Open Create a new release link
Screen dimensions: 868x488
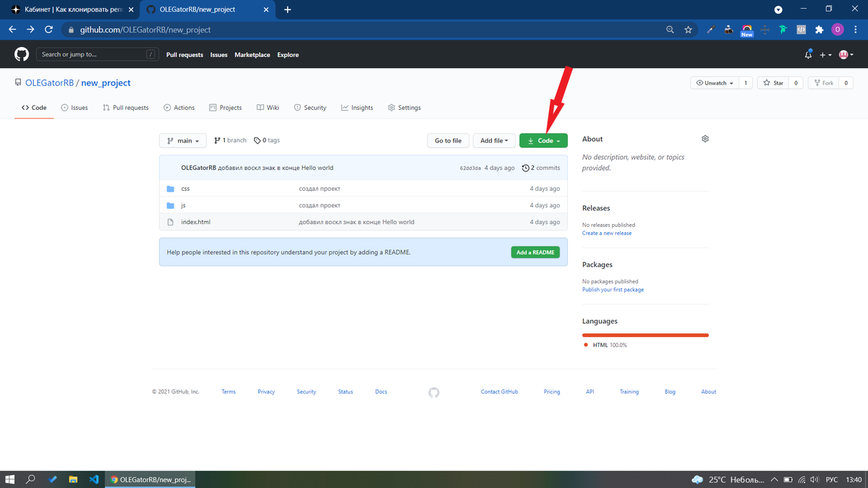pos(607,234)
